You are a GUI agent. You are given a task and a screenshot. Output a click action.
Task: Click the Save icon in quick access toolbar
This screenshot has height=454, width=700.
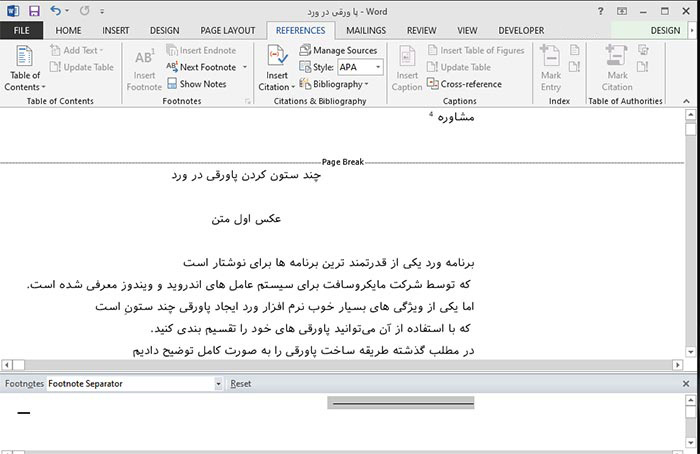pyautogui.click(x=34, y=11)
